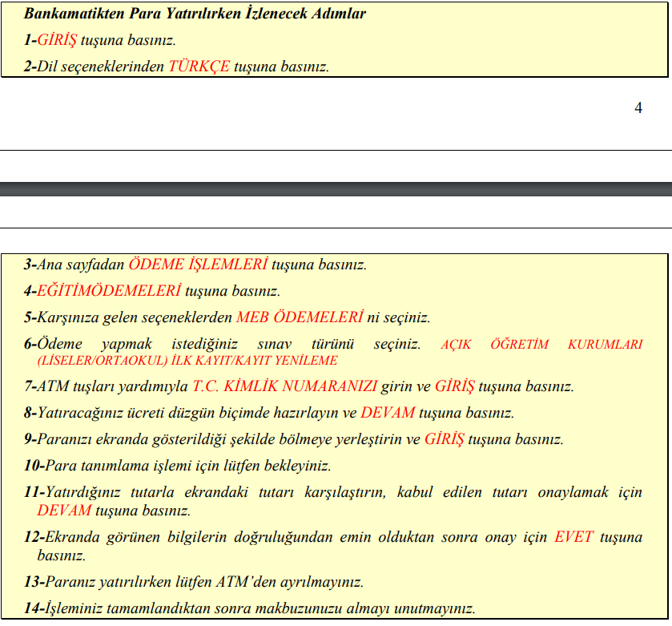Click the red GİRİŞ word in step 7
672x626 pixels.
(x=454, y=386)
